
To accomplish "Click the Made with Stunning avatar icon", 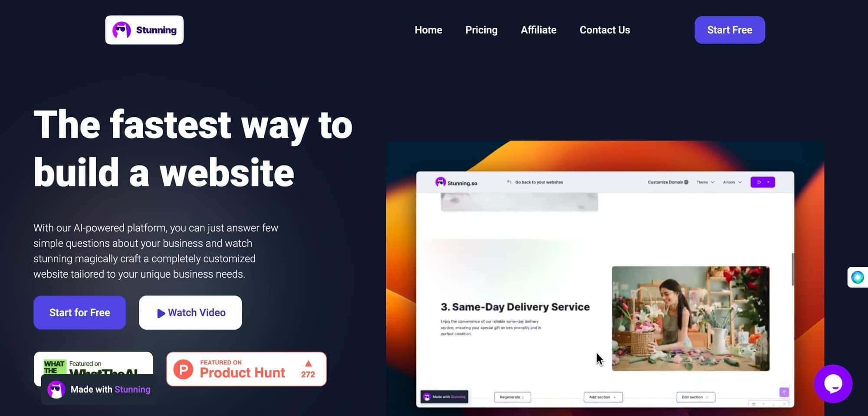I will coord(56,390).
